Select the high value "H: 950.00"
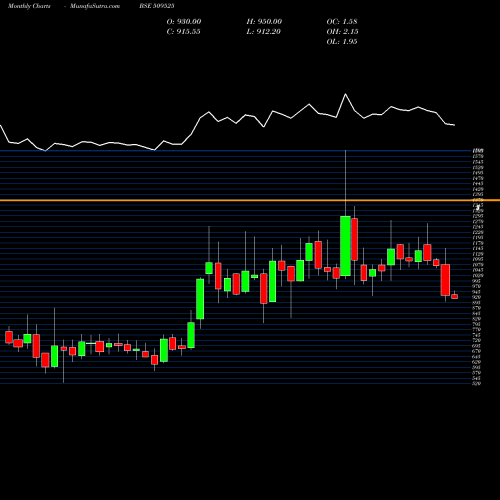Screen dimensions: 500x500 pos(264,22)
